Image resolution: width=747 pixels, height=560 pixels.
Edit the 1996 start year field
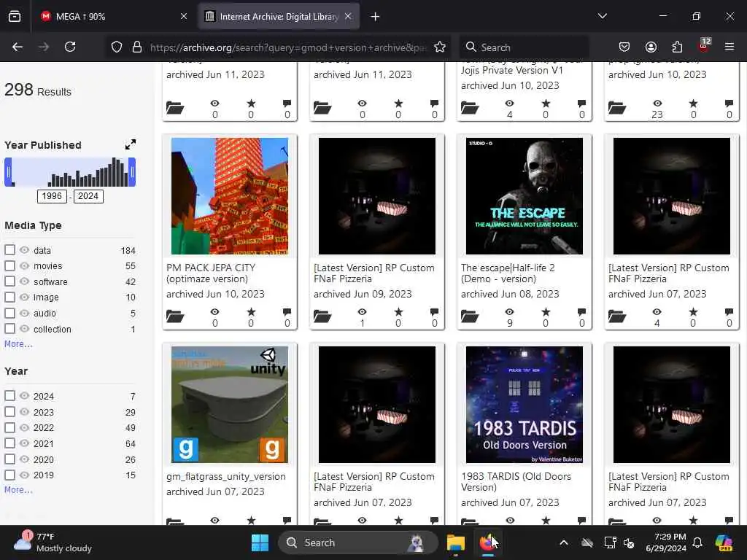pos(52,196)
